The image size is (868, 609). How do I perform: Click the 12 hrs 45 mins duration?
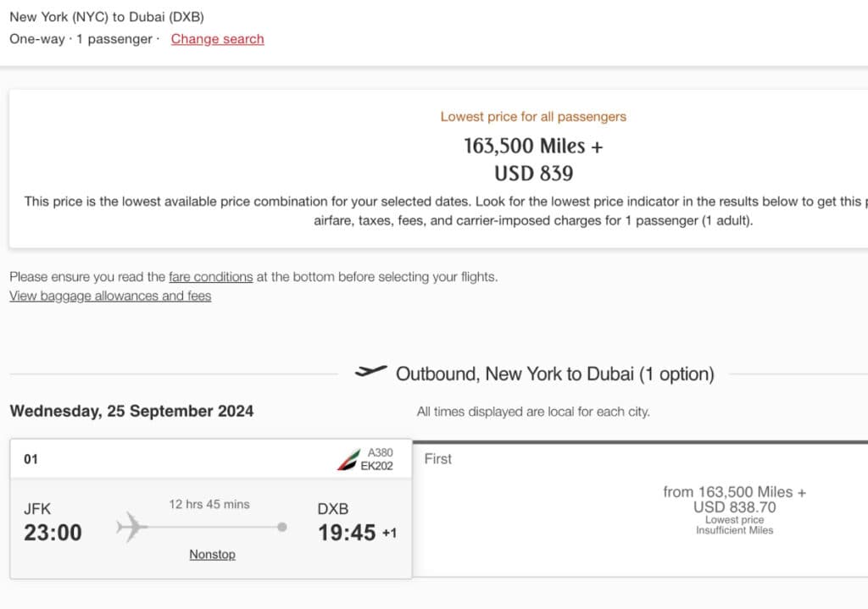click(209, 504)
